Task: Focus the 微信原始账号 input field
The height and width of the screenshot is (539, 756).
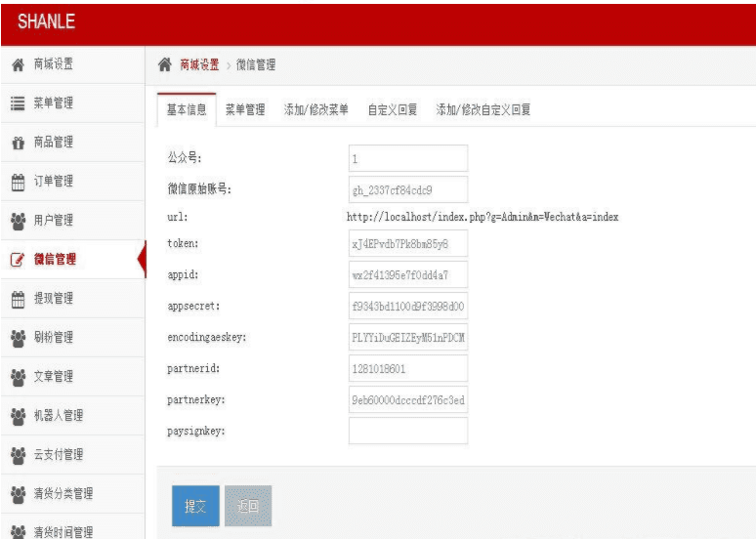Action: coord(408,189)
